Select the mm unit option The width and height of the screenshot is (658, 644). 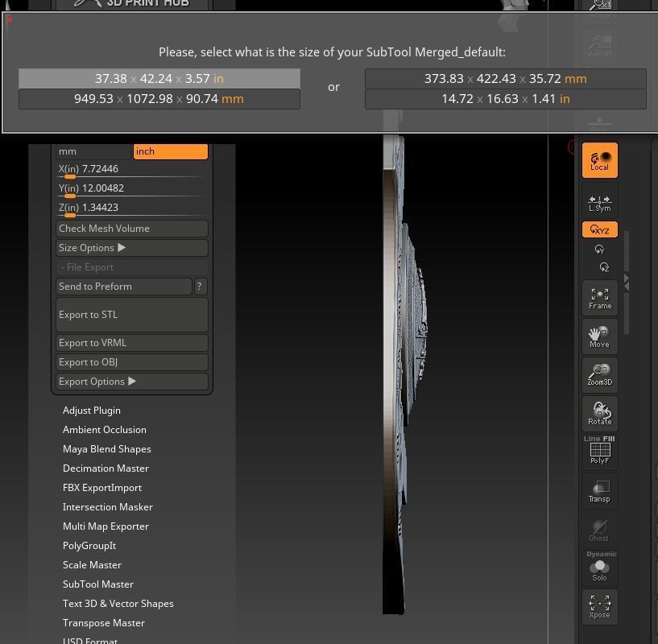93,151
